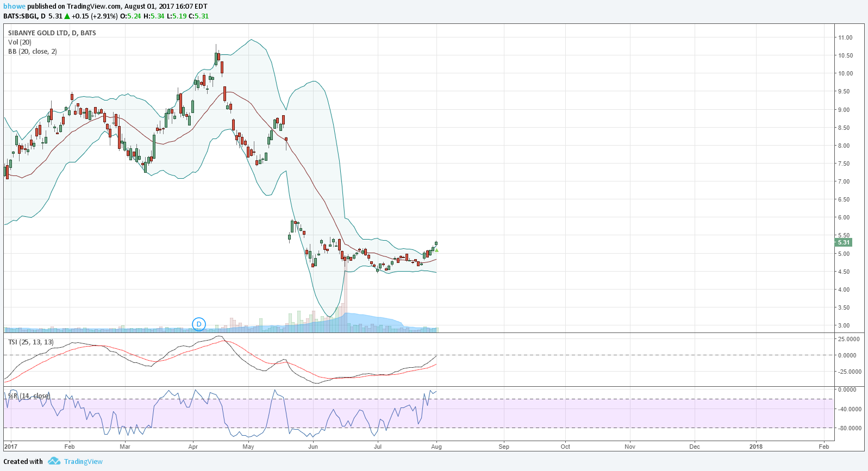Click the Mar label on time axis
Viewport: 868px width, 471px height.
tap(125, 447)
